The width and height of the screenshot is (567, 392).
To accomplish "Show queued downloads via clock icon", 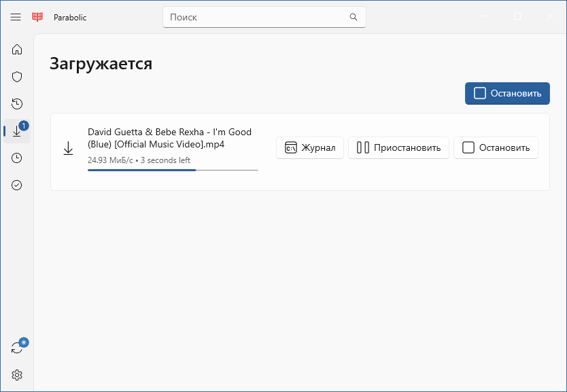I will pos(17,158).
